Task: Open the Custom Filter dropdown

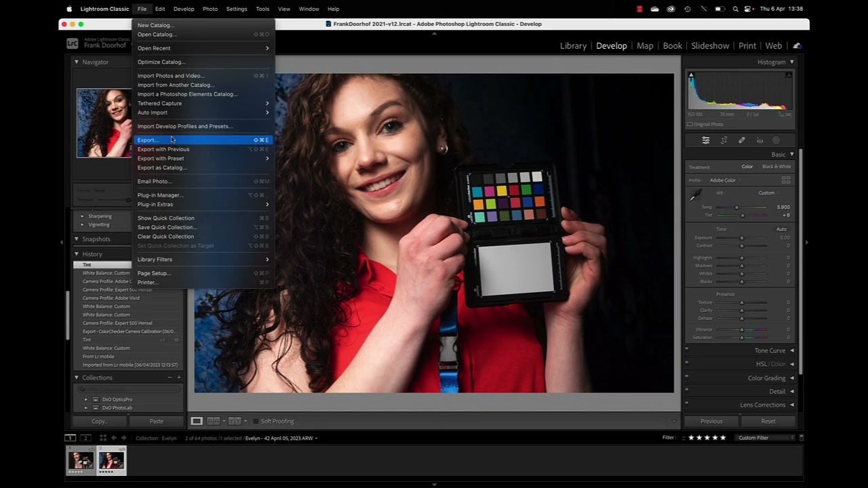Action: tap(766, 438)
